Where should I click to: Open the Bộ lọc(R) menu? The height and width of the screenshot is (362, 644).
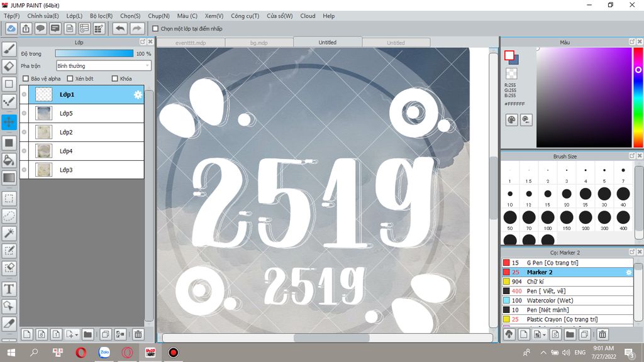(x=101, y=16)
